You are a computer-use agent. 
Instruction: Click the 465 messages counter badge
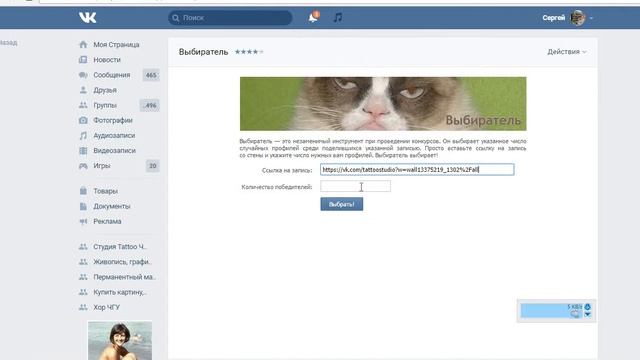pyautogui.click(x=151, y=75)
